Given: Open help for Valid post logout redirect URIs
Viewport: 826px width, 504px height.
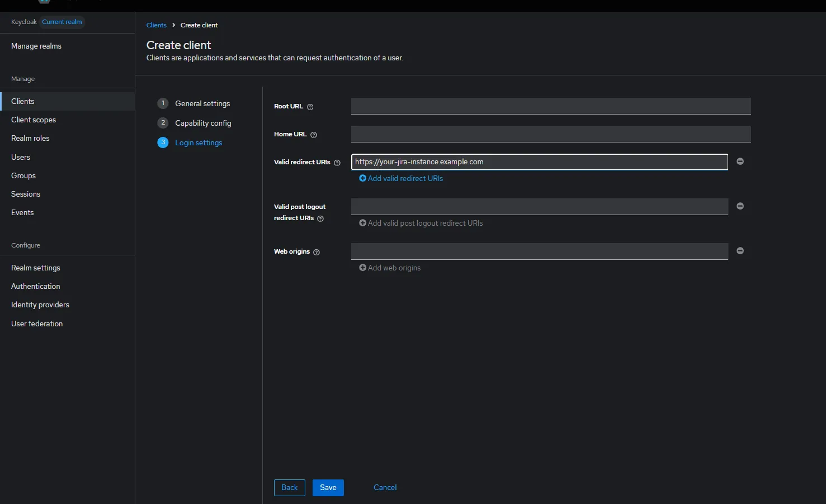Looking at the screenshot, I should click(320, 218).
